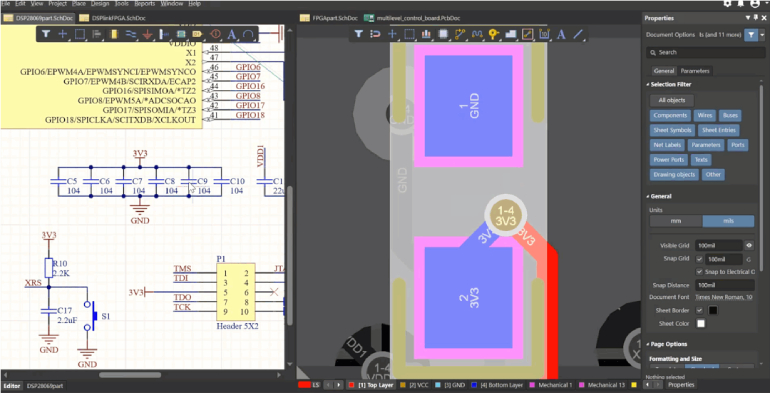
Task: Select the place GND power port icon
Action: pyautogui.click(x=147, y=34)
